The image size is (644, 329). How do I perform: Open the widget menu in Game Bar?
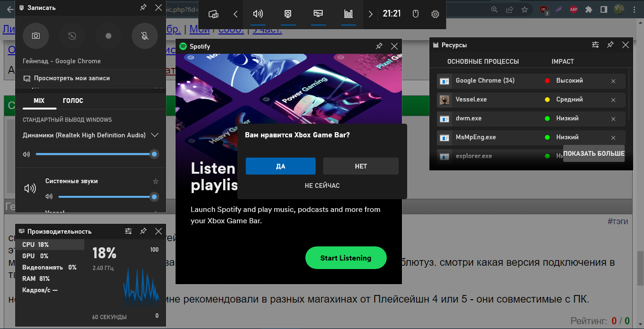[x=213, y=14]
